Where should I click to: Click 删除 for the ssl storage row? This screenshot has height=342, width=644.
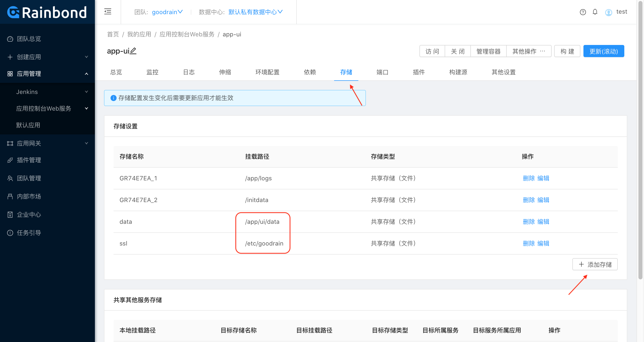point(529,243)
